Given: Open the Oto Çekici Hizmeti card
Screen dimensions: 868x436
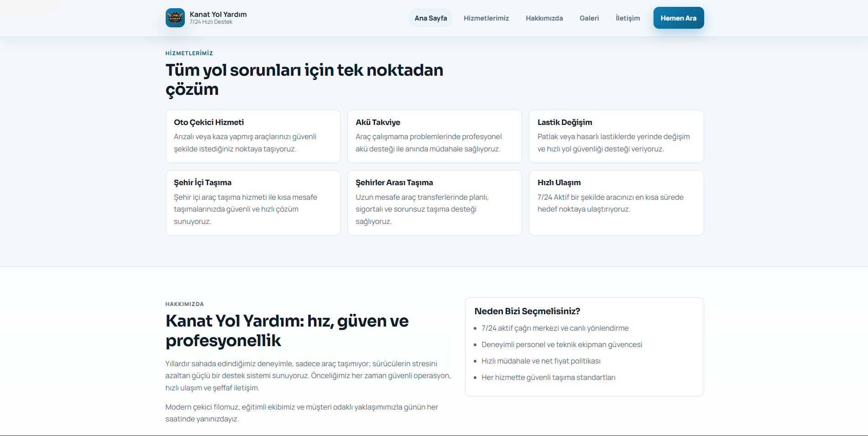Looking at the screenshot, I should coord(252,136).
